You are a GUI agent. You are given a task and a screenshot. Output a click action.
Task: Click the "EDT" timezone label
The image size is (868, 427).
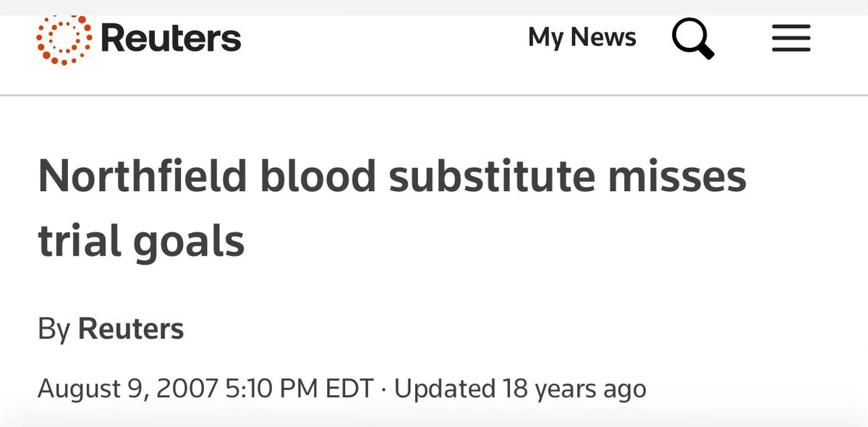(x=349, y=389)
